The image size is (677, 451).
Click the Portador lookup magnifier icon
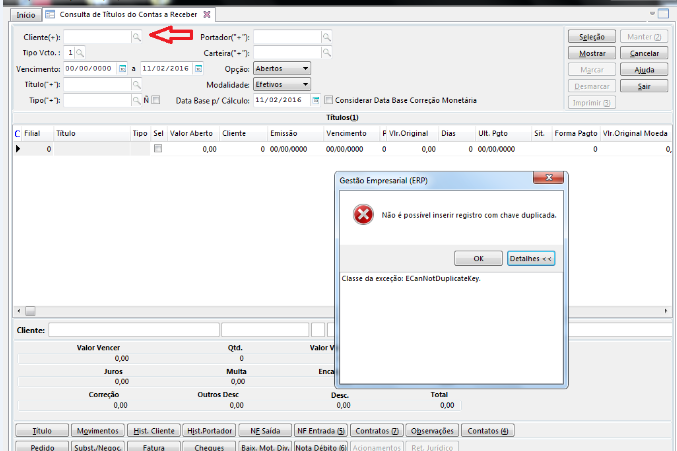[326, 36]
